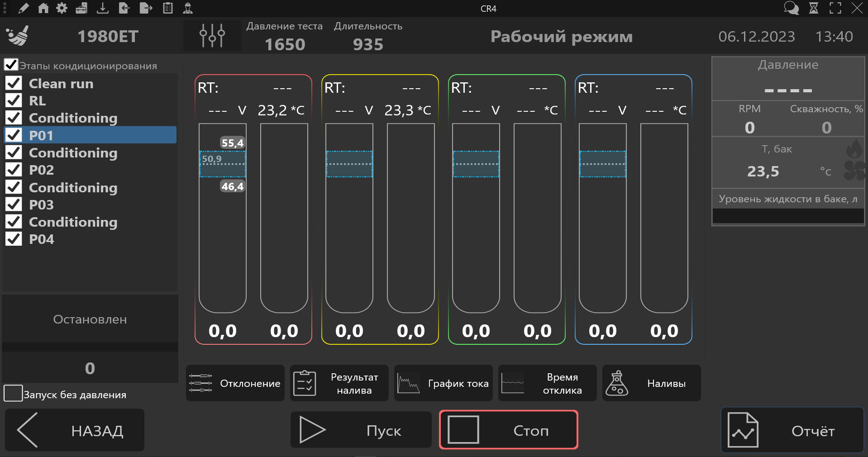
Task: Click the Давление readout panel
Action: pos(788,79)
